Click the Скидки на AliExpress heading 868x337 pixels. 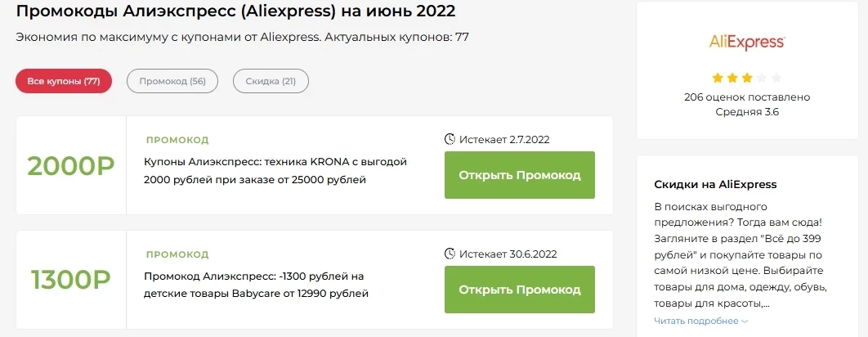click(x=715, y=185)
